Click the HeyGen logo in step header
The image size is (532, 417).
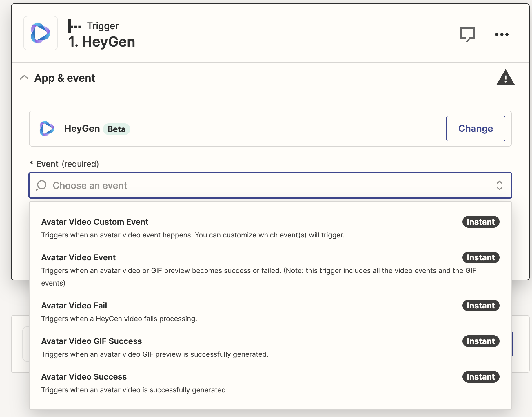41,33
